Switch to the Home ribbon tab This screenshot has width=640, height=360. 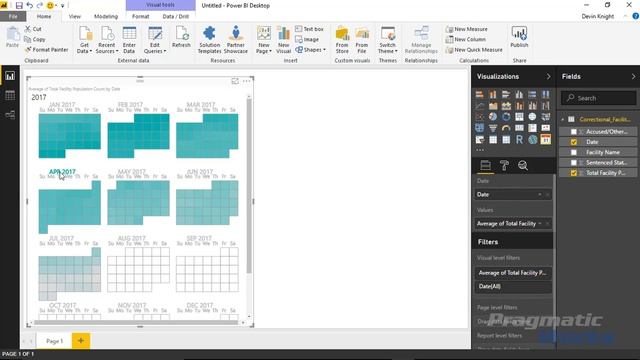click(44, 16)
